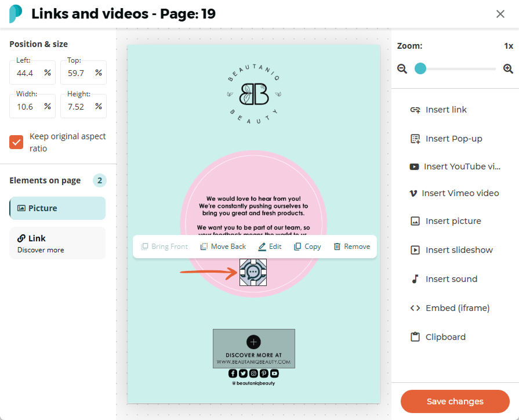Edit the selected picture element
519x420 pixels.
(270, 247)
